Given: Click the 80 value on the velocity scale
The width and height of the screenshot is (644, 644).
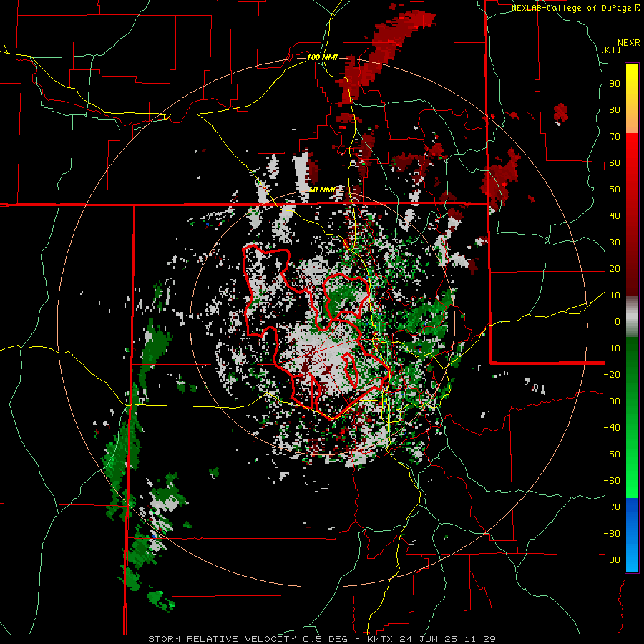Looking at the screenshot, I should click(615, 110).
